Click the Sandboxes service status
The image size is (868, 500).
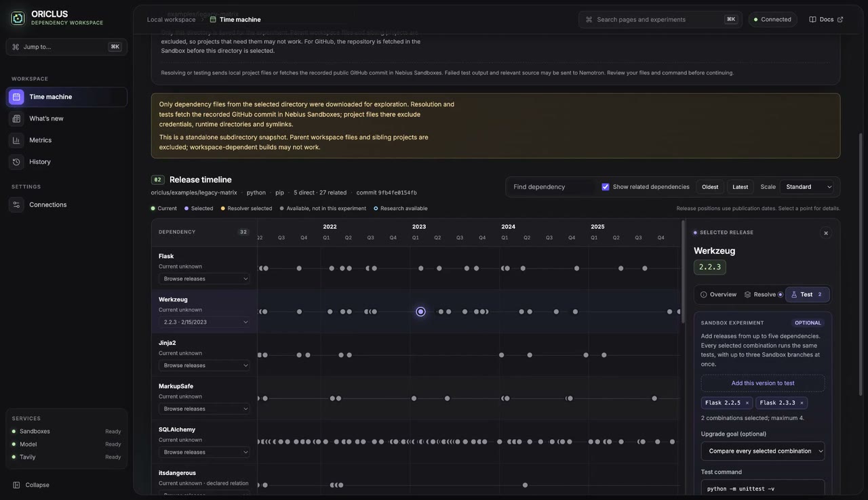click(66, 432)
